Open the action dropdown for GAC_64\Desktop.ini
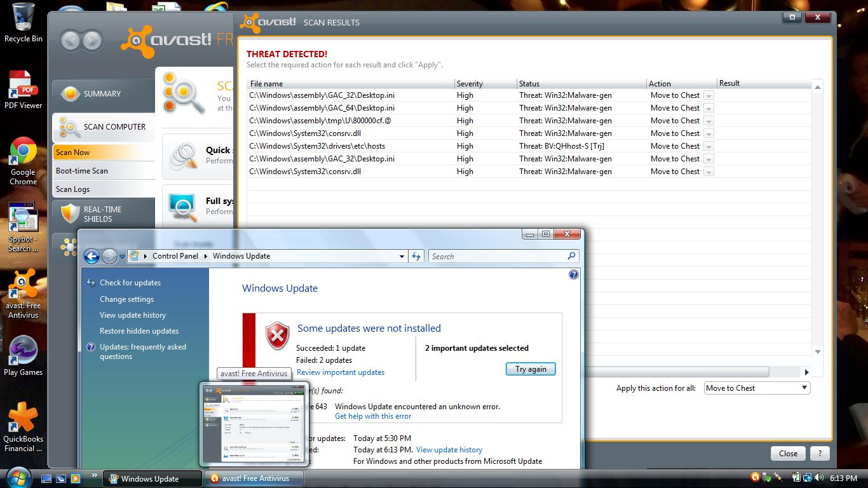This screenshot has height=488, width=868. (x=709, y=108)
